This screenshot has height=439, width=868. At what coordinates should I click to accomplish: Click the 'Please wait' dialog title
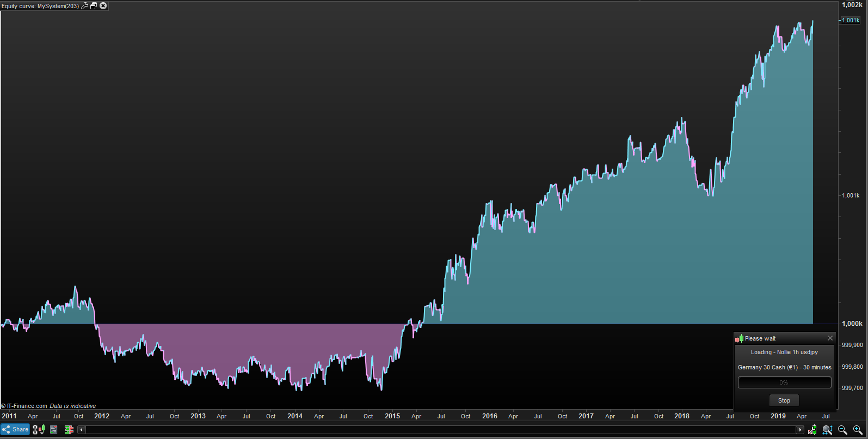point(760,338)
